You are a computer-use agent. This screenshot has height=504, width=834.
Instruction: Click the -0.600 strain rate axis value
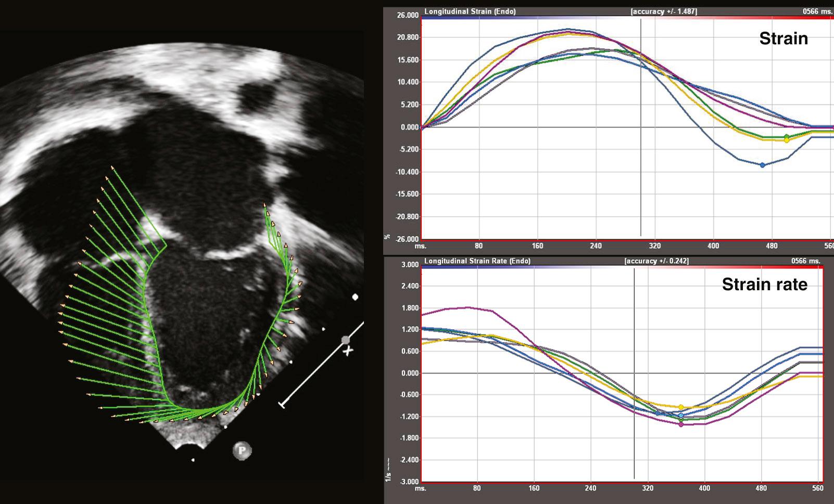409,395
